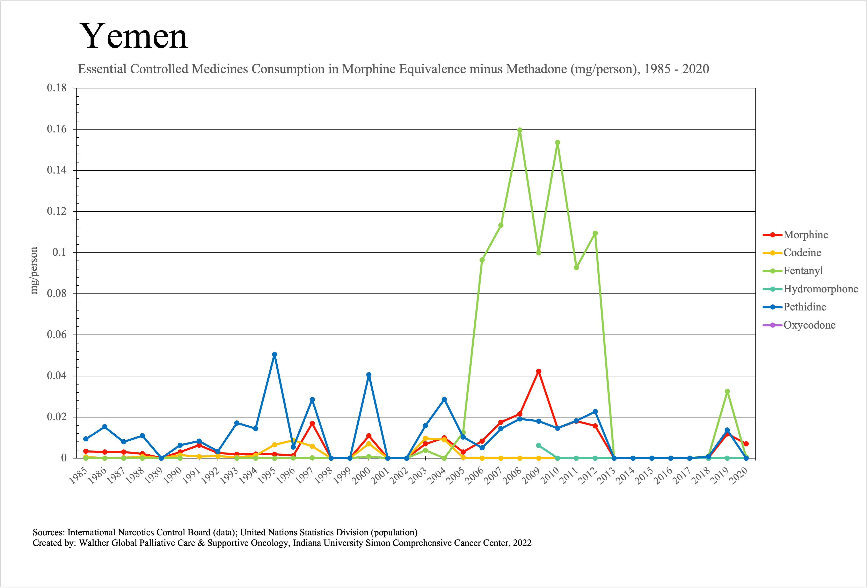Click the Pethidine peak point at 1995
Viewport: 868px width, 588px height.
pyautogui.click(x=275, y=355)
